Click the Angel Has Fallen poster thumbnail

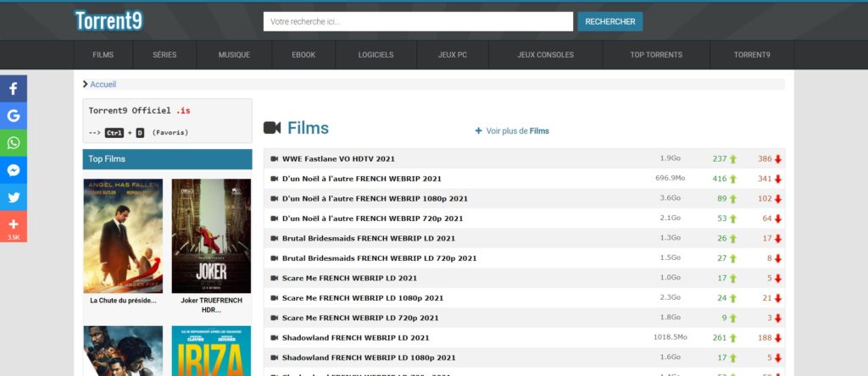123,235
